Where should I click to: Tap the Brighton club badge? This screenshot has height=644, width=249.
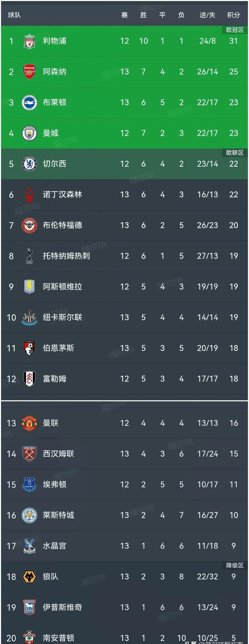tap(29, 102)
